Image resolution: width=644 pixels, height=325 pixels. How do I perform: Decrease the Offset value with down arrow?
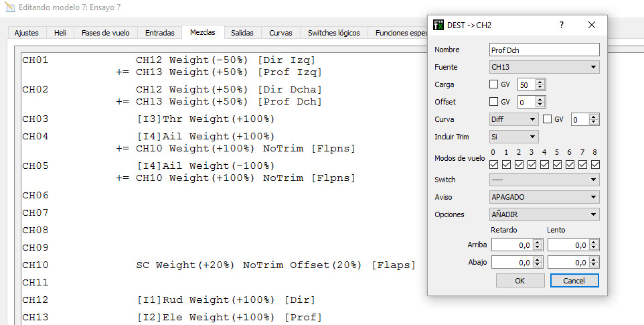[541, 105]
